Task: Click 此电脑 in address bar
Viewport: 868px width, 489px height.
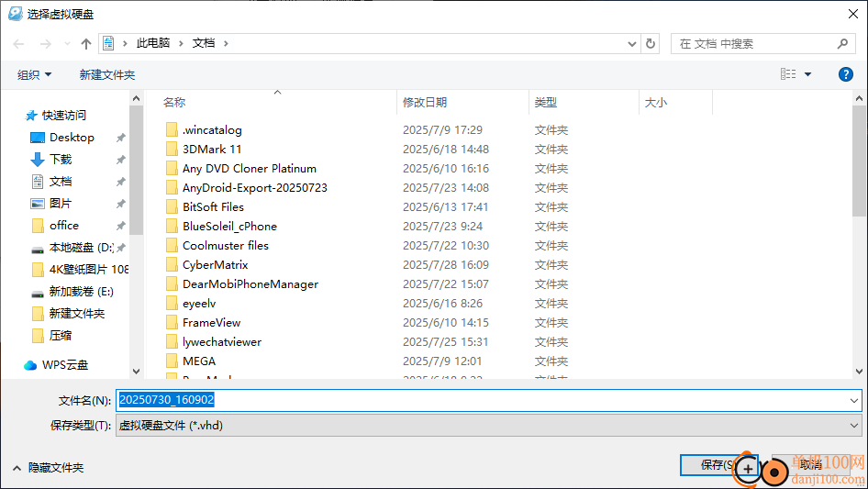Action: [153, 43]
